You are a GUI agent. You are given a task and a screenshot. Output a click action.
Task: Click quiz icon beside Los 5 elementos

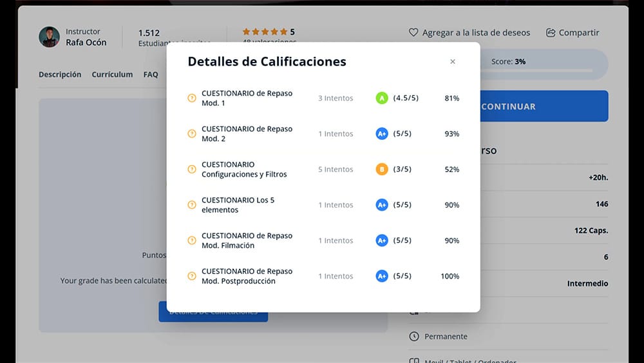(192, 205)
